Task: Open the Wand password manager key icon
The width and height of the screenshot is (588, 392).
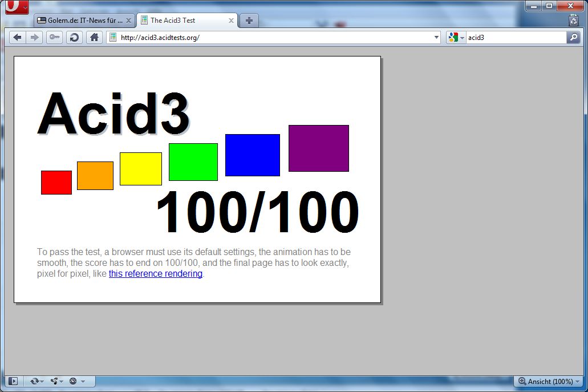Action: click(54, 37)
